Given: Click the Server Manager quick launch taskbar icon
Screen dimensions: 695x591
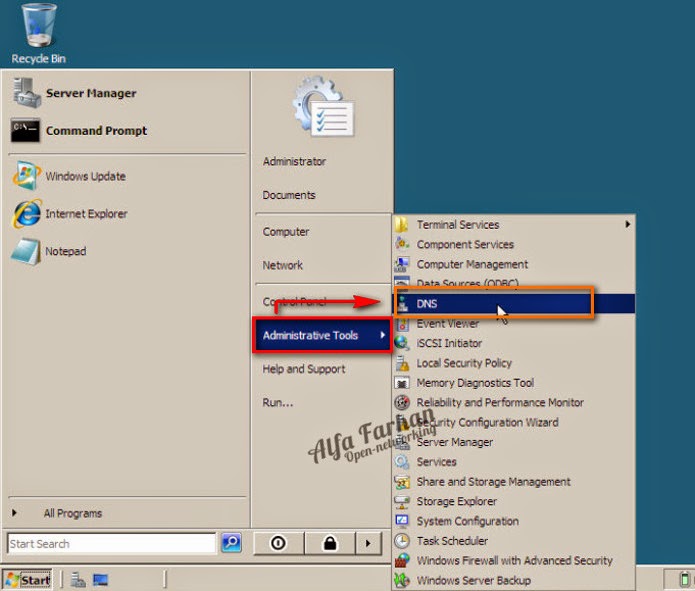Looking at the screenshot, I should tap(78, 579).
